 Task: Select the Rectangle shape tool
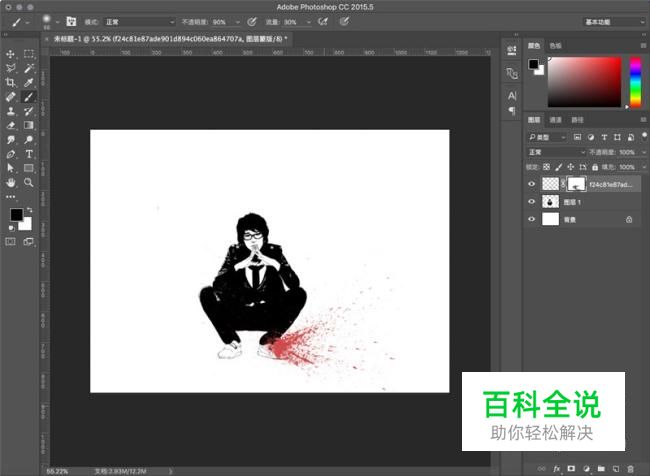click(29, 168)
